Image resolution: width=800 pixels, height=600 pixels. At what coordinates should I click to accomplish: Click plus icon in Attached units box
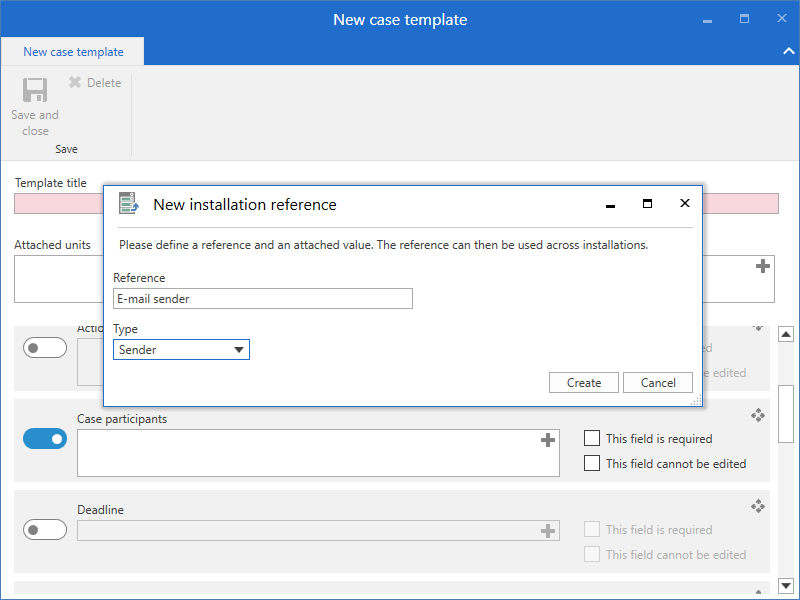(x=763, y=266)
